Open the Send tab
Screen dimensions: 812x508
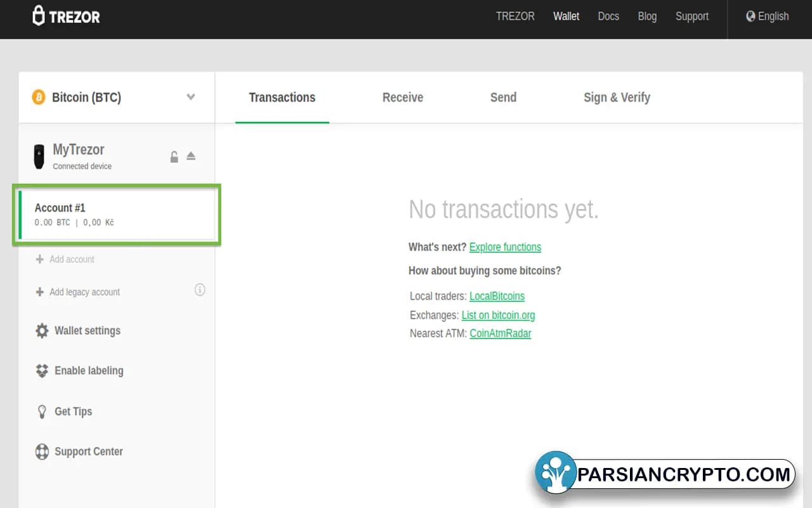(503, 97)
